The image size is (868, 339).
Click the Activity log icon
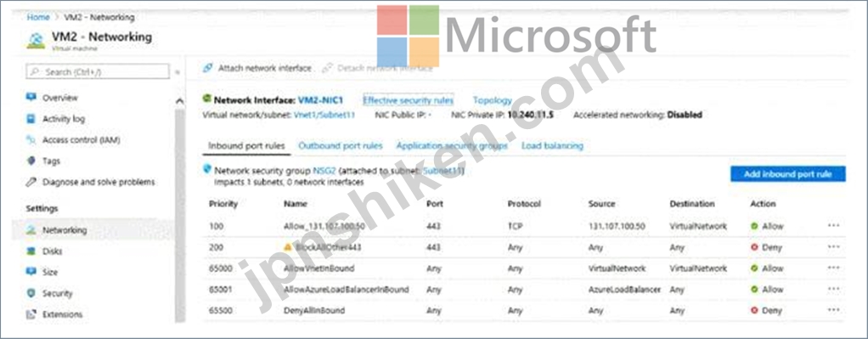point(31,119)
